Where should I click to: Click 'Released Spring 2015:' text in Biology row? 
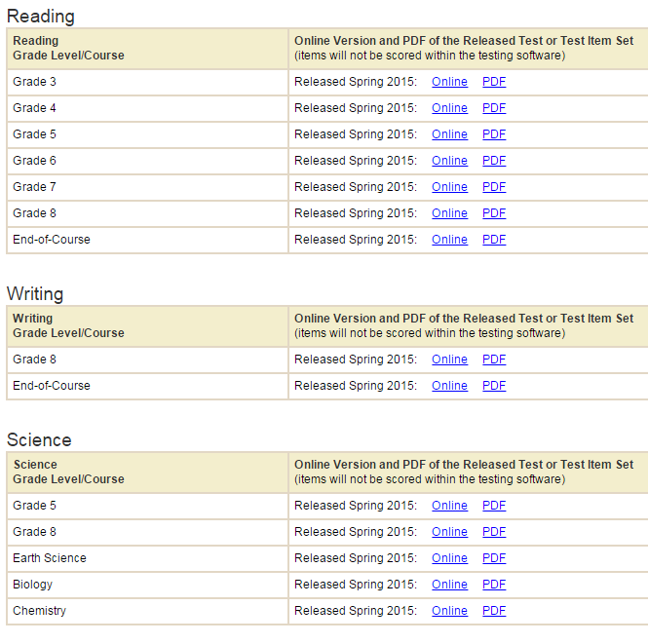point(356,585)
